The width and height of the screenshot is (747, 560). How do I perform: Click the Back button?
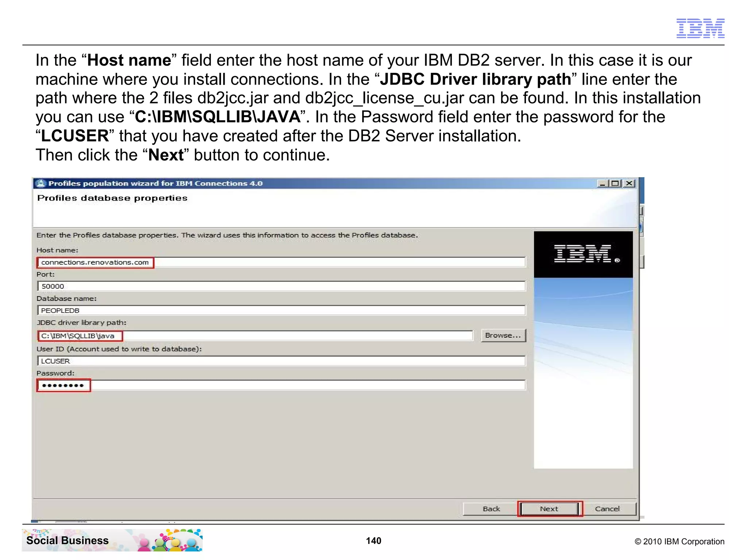click(491, 509)
